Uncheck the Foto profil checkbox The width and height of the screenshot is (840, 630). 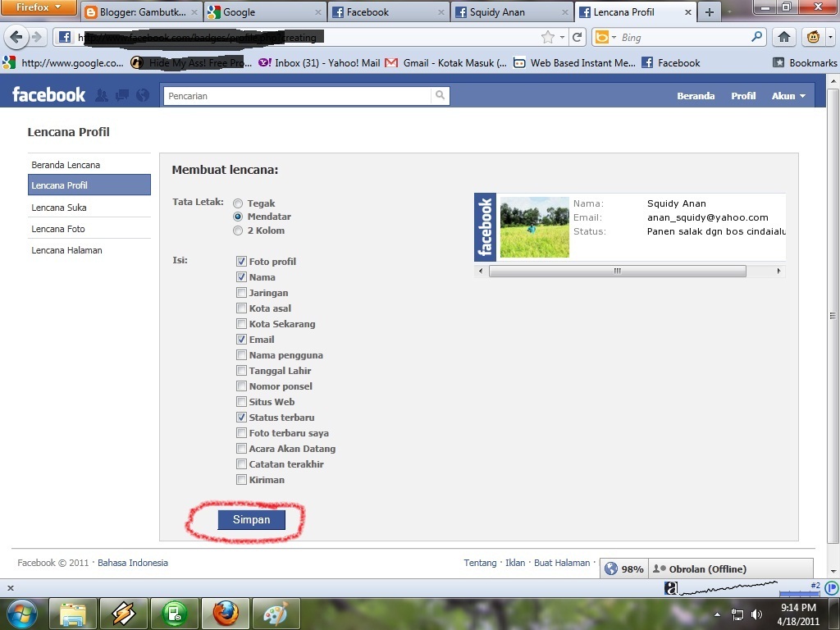[242, 262]
